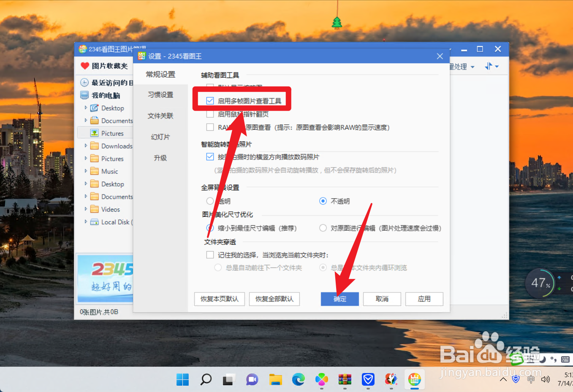Expand the Desktop arrow beside the pencil icon
Image resolution: width=573 pixels, height=392 pixels.
[86, 108]
